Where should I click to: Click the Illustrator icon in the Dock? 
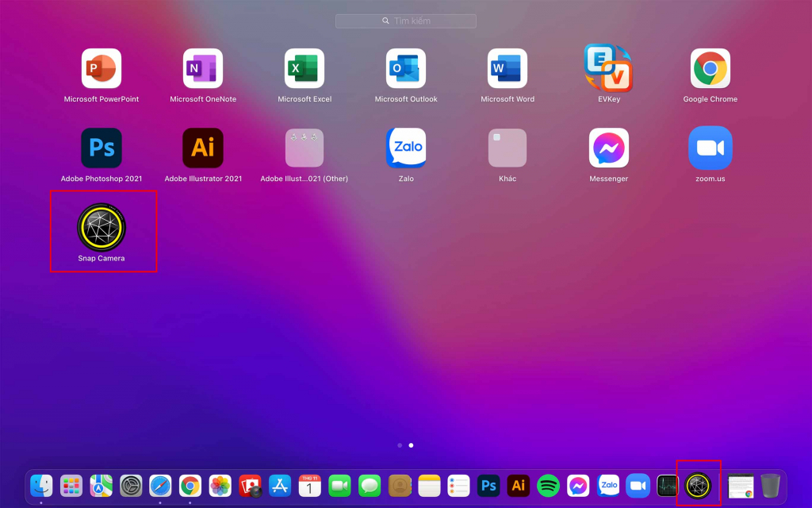[x=519, y=487]
